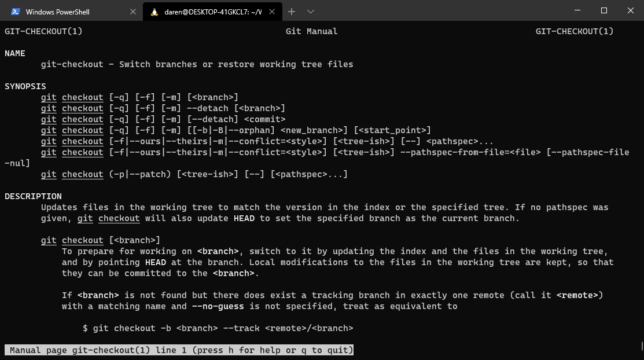Click 'GIT-CHECKOUT(1)' at top left
644x360 pixels.
coord(43,31)
